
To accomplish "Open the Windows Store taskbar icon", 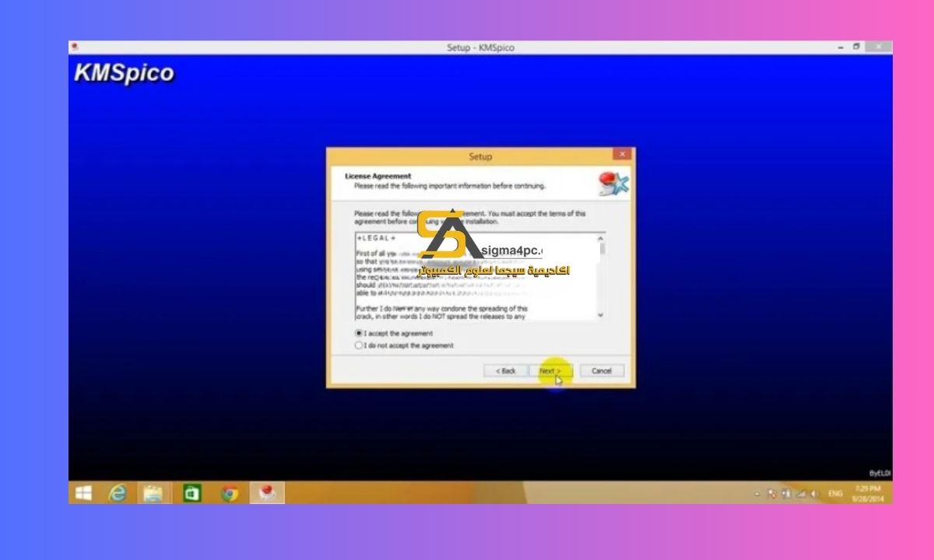I will click(191, 492).
